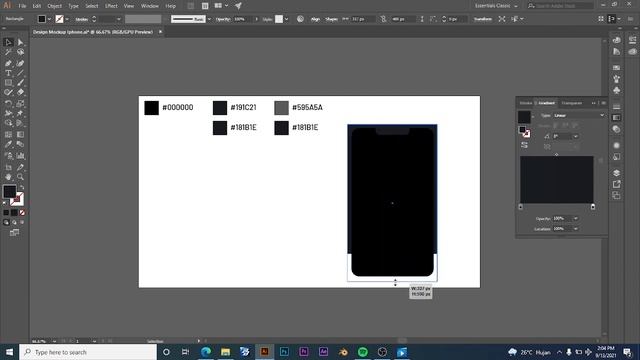The width and height of the screenshot is (640, 360).
Task: Click the Windows taskbar search box
Action: (88, 352)
